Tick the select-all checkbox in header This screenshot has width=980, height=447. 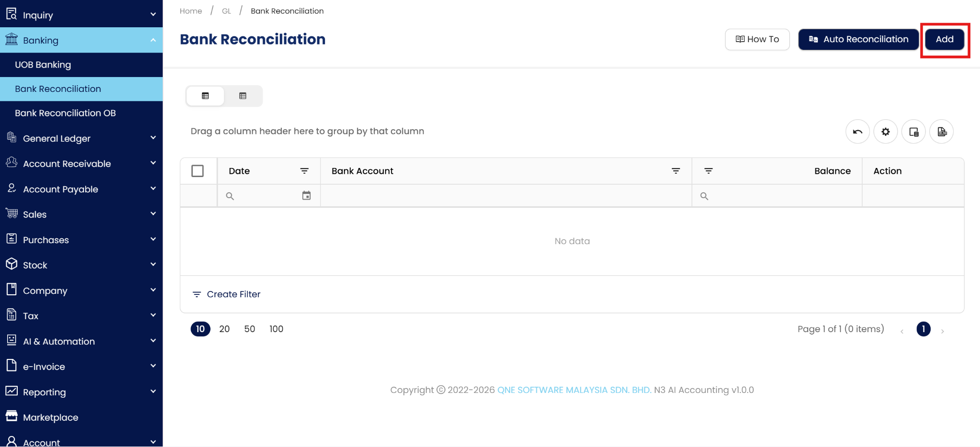[x=198, y=171]
